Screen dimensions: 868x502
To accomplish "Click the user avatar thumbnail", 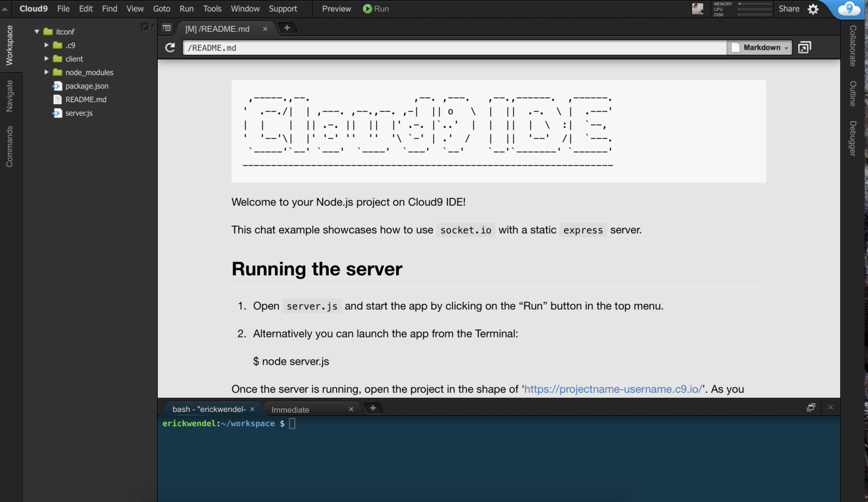I will [698, 9].
